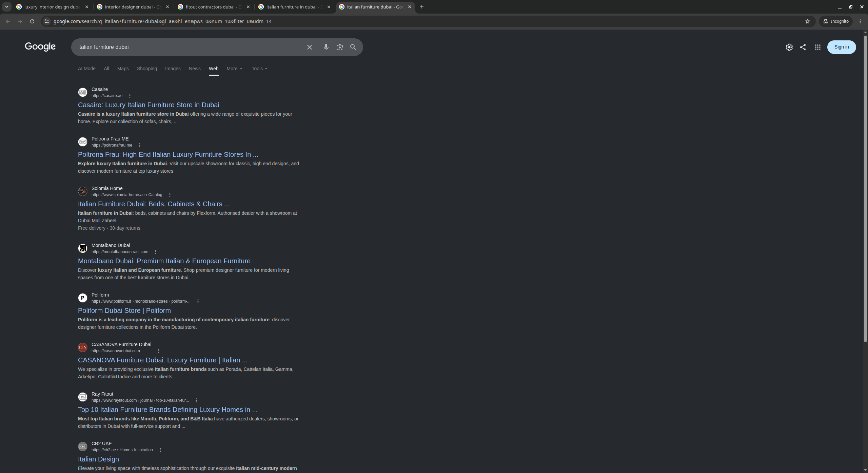Clear the search box text
Viewport: 868px width, 473px height.
tap(309, 47)
